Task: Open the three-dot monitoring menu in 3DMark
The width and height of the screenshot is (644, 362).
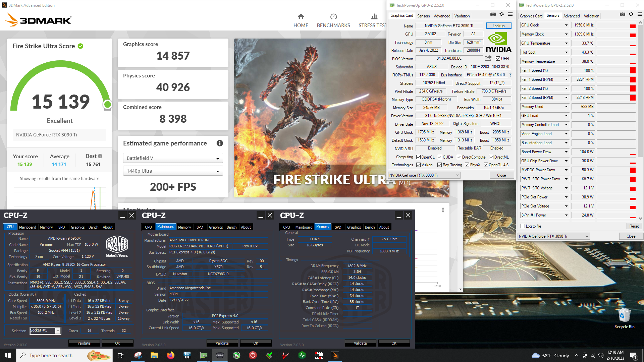Action: tap(443, 210)
